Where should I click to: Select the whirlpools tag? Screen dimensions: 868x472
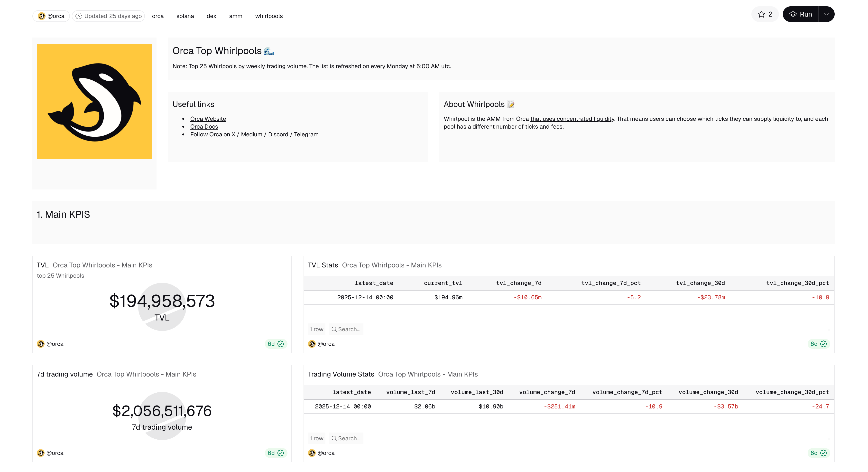268,16
